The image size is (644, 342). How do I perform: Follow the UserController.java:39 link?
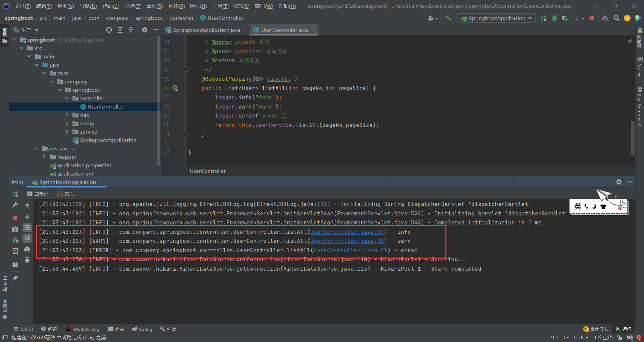pyautogui.click(x=350, y=250)
